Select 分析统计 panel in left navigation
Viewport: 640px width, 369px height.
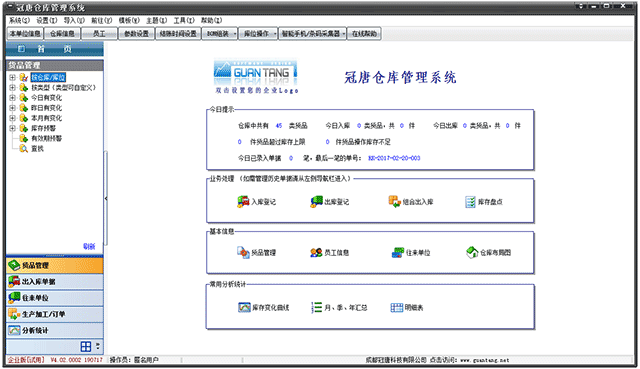55,331
